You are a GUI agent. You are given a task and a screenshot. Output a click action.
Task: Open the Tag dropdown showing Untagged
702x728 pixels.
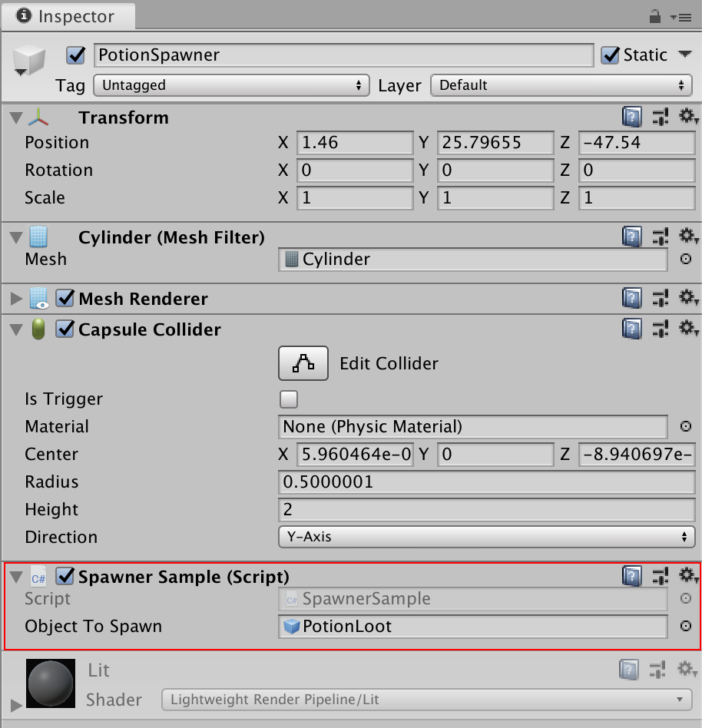(x=231, y=85)
